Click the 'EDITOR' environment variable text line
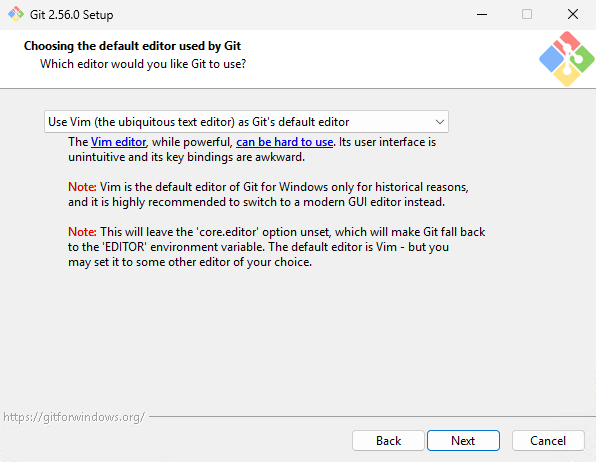The image size is (596, 462). pyautogui.click(x=258, y=247)
